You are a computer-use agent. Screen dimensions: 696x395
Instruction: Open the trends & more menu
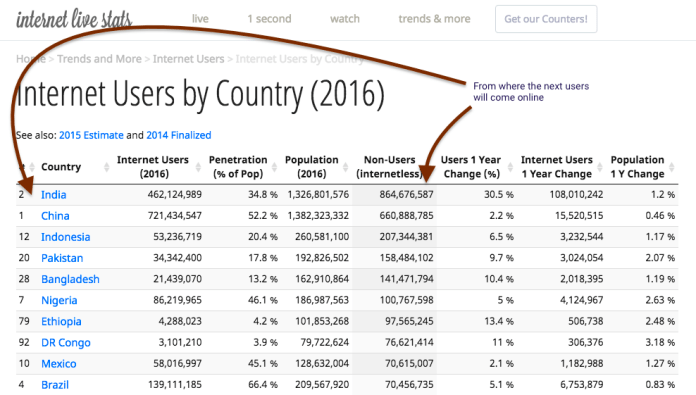coord(434,19)
